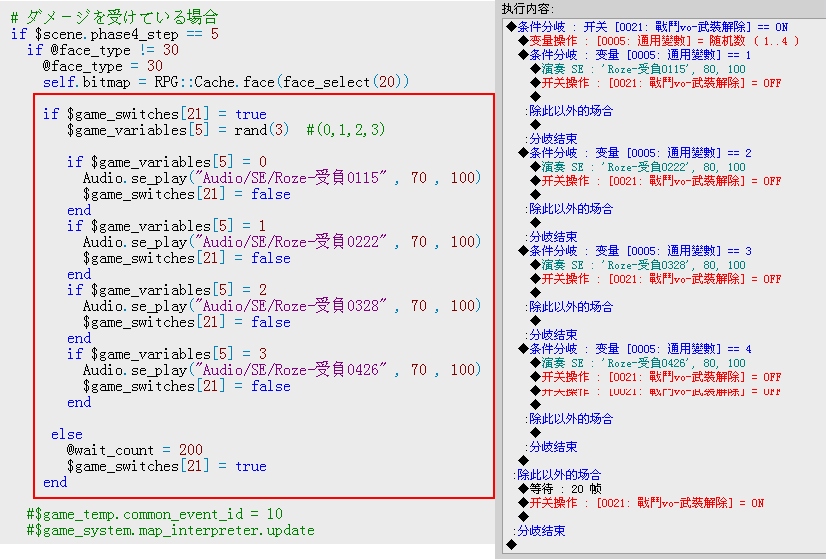Select the '条件分歧 : 变量 [0005: 通用變數] == 2' command
The width and height of the screenshot is (826, 559).
coord(635,153)
